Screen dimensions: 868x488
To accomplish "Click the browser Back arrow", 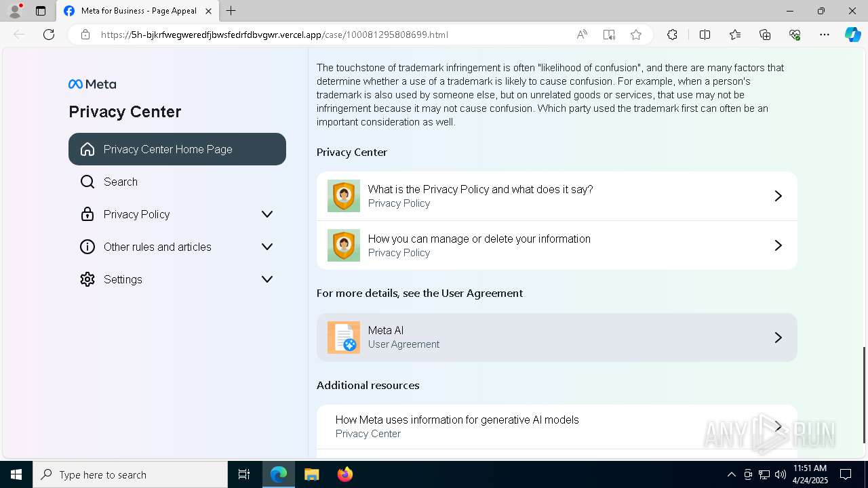I will click(19, 35).
